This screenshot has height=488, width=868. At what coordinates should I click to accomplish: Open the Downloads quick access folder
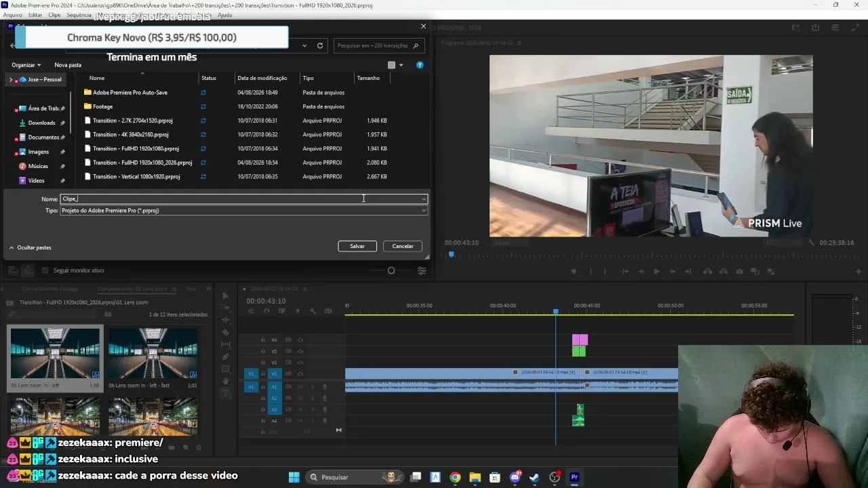pyautogui.click(x=41, y=123)
